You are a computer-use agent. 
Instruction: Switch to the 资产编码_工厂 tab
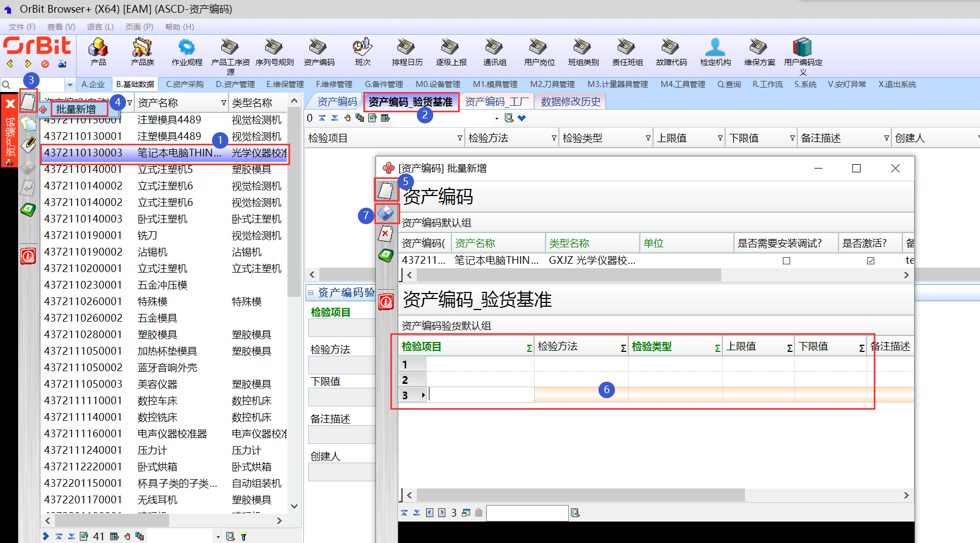click(497, 101)
